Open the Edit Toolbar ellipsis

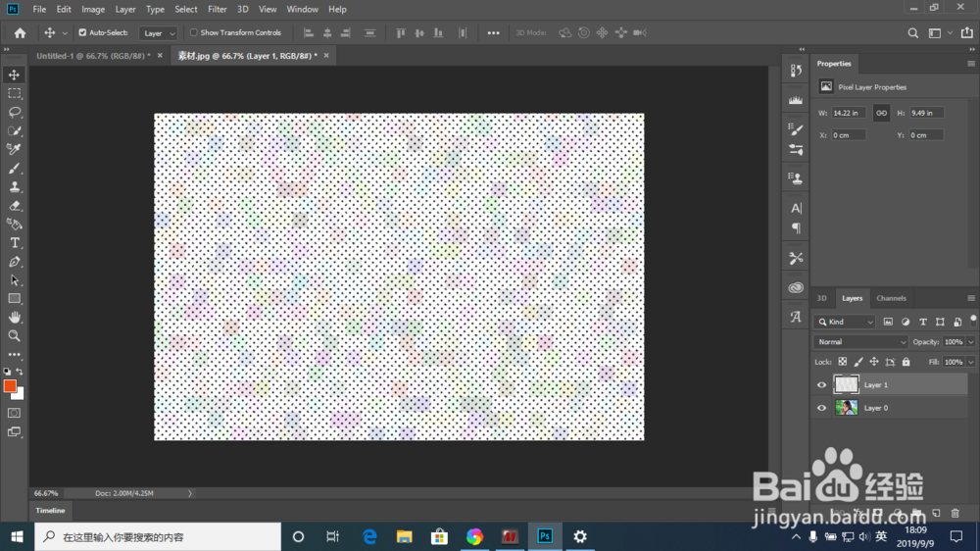tap(14, 355)
